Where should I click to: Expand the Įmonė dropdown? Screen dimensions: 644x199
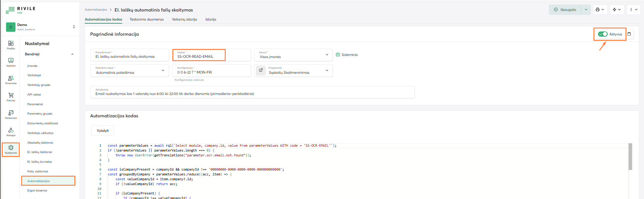327,55
